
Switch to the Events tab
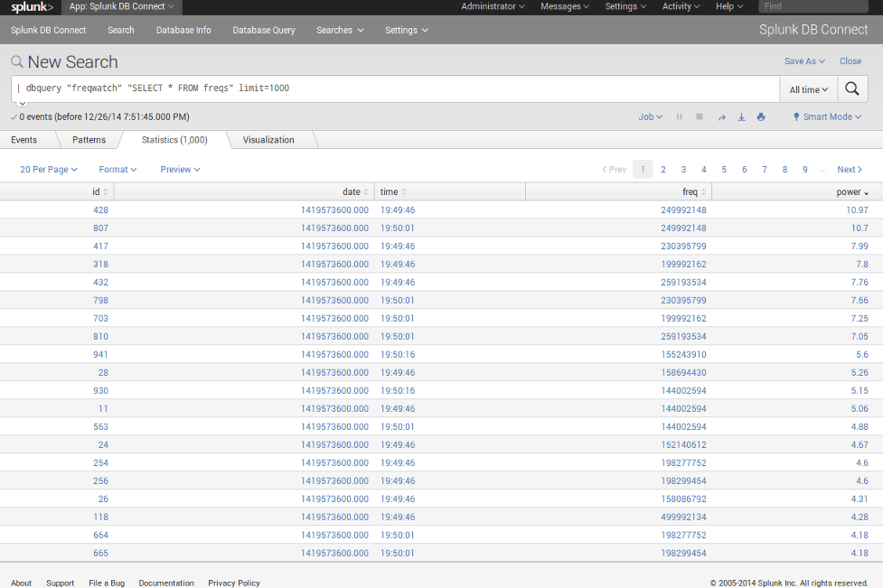click(x=23, y=139)
